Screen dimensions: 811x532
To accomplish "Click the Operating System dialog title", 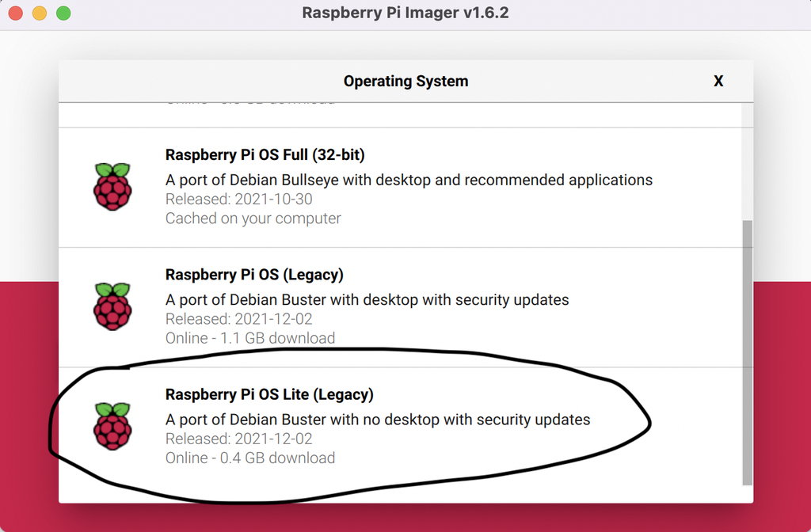I will tap(405, 81).
